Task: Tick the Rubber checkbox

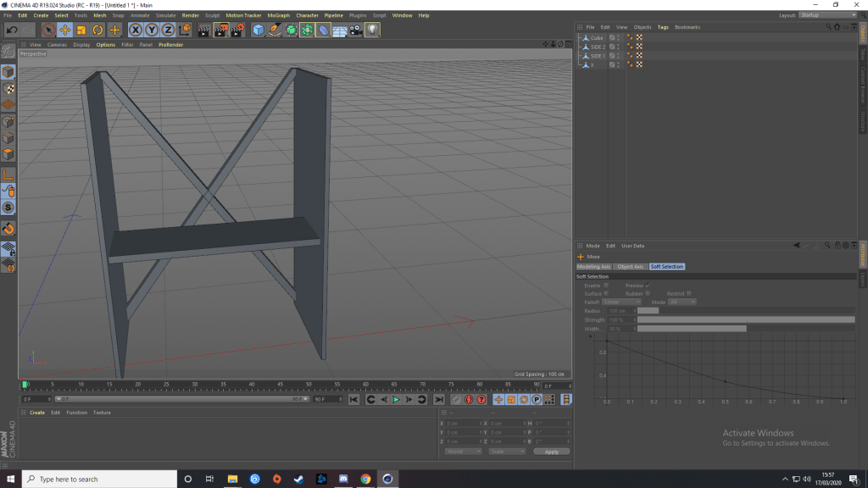Action: (648, 294)
